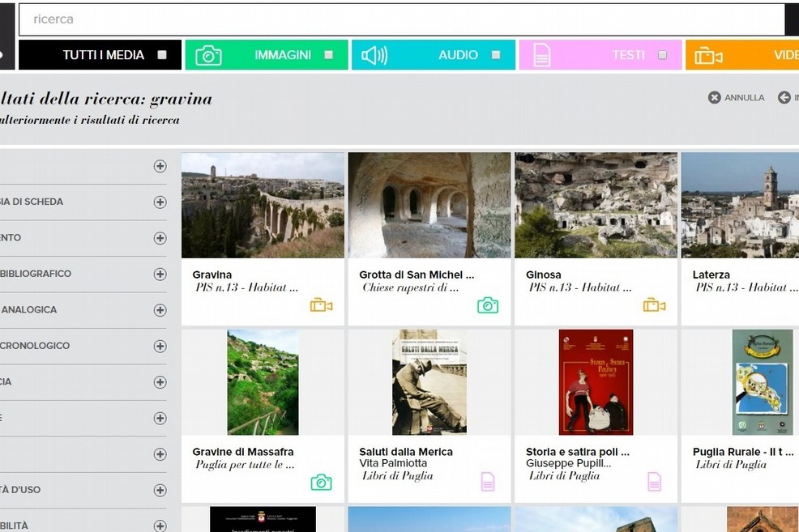Tick the Testi filter checkbox
This screenshot has width=799, height=532.
pyautogui.click(x=663, y=55)
